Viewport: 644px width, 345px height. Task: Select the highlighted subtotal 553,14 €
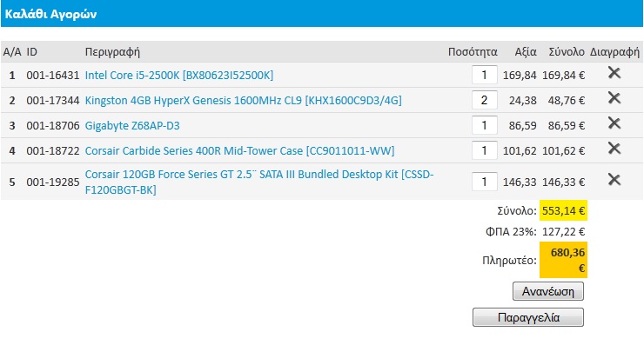coord(564,210)
